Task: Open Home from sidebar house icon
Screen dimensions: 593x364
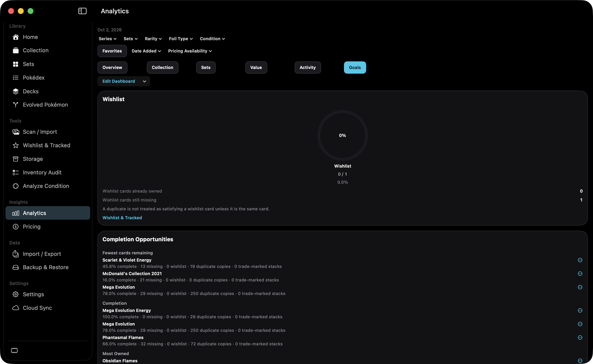Action: pyautogui.click(x=16, y=37)
